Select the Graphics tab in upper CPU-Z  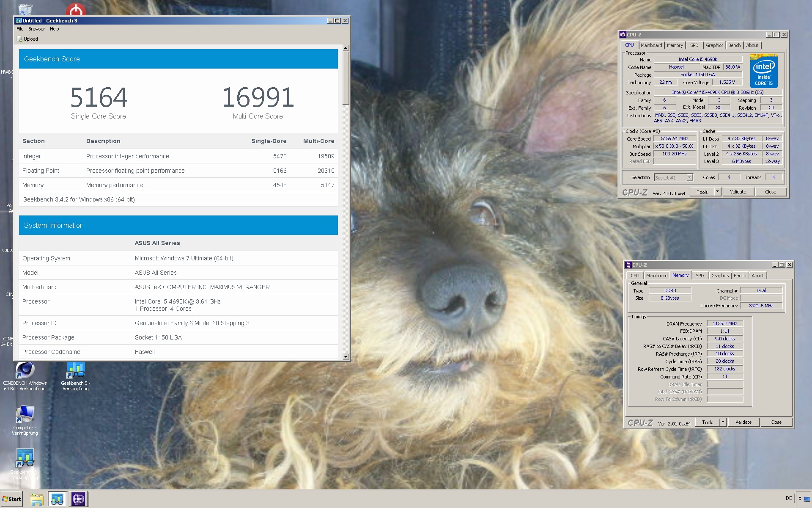click(x=715, y=45)
